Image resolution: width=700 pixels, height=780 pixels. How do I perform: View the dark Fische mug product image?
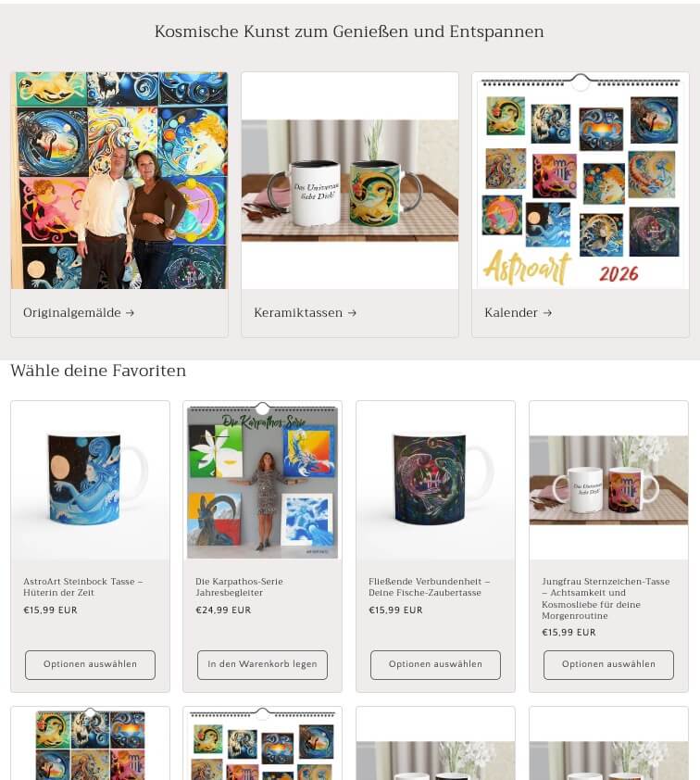coord(435,481)
